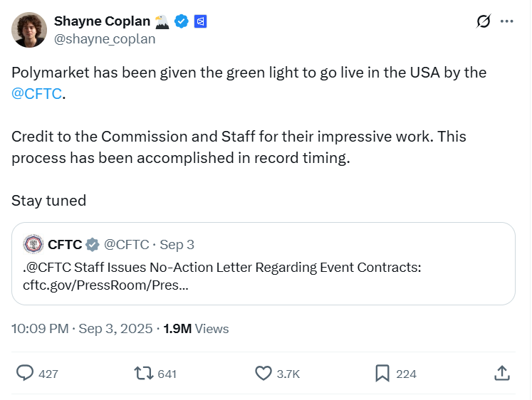Screen dimensions: 532x400
Task: Click the CFTC gray verified badge
Action: point(93,245)
